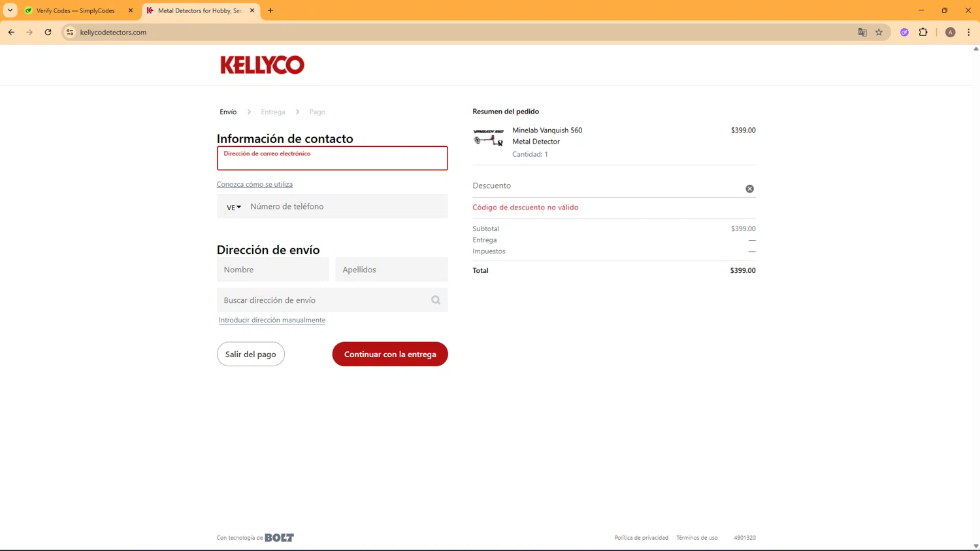Screen dimensions: 980x551
Task: Go to the Envío checkout step
Action: (228, 112)
